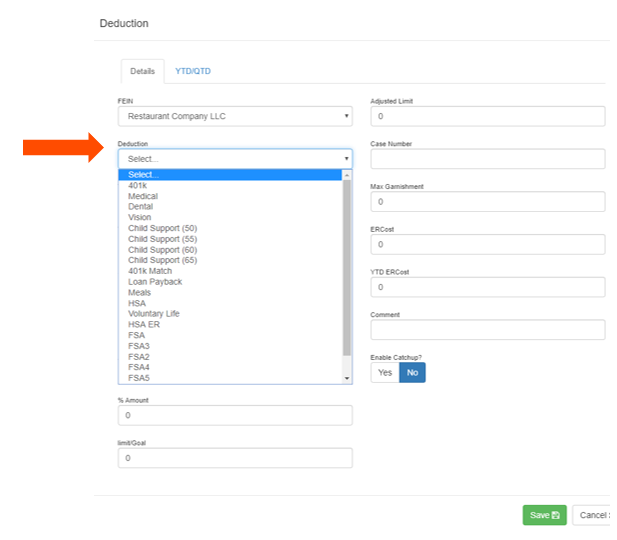617x540 pixels.
Task: Open the FEIN Restaurant Company LLC dropdown
Action: [x=235, y=116]
